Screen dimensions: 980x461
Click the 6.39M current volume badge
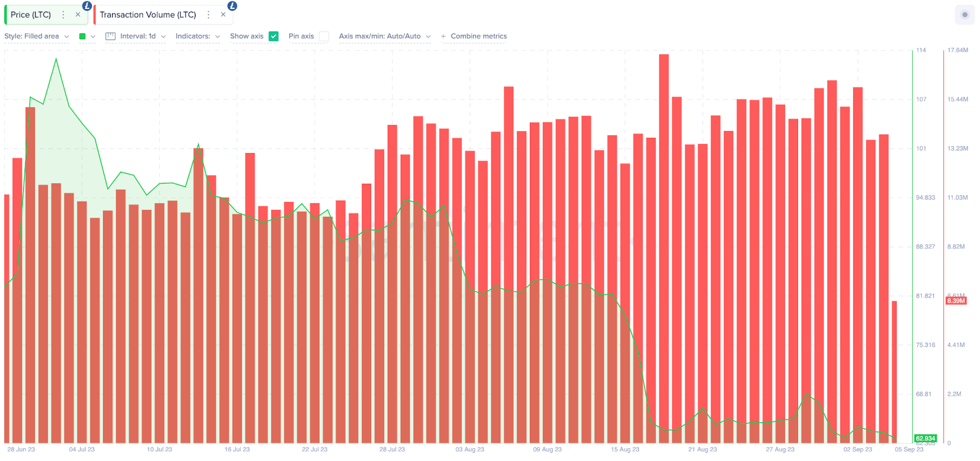(x=956, y=301)
